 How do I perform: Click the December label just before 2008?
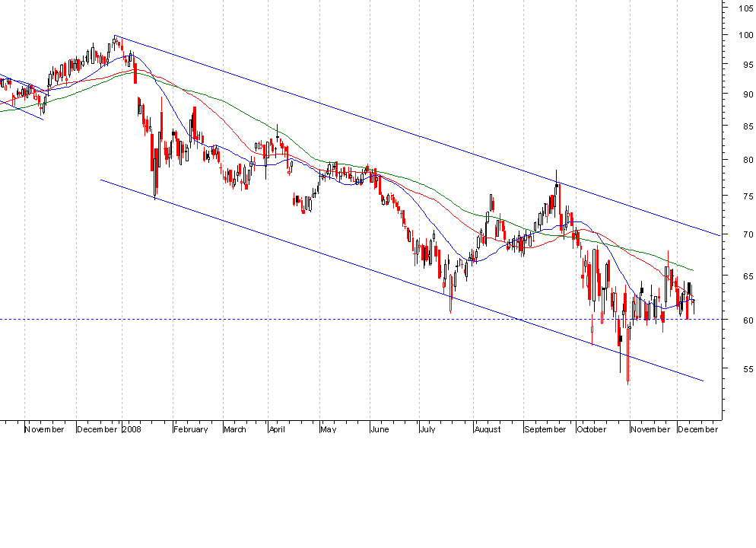pos(97,429)
